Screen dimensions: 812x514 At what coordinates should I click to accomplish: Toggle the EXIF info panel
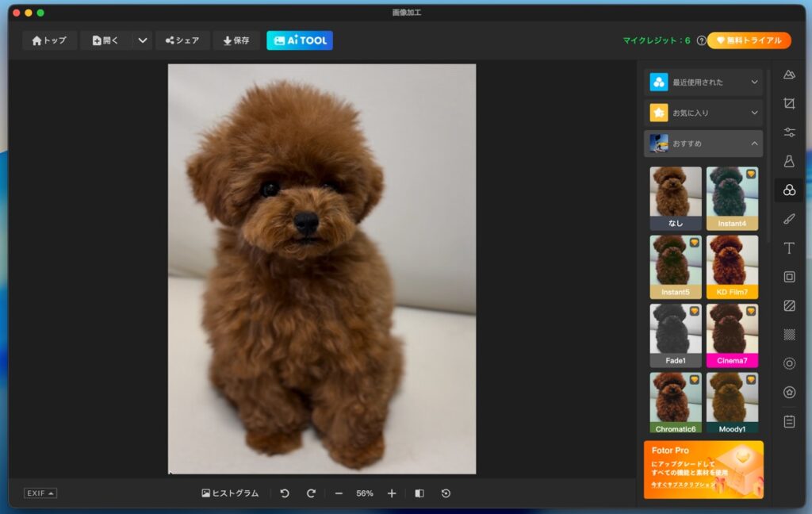pyautogui.click(x=40, y=493)
